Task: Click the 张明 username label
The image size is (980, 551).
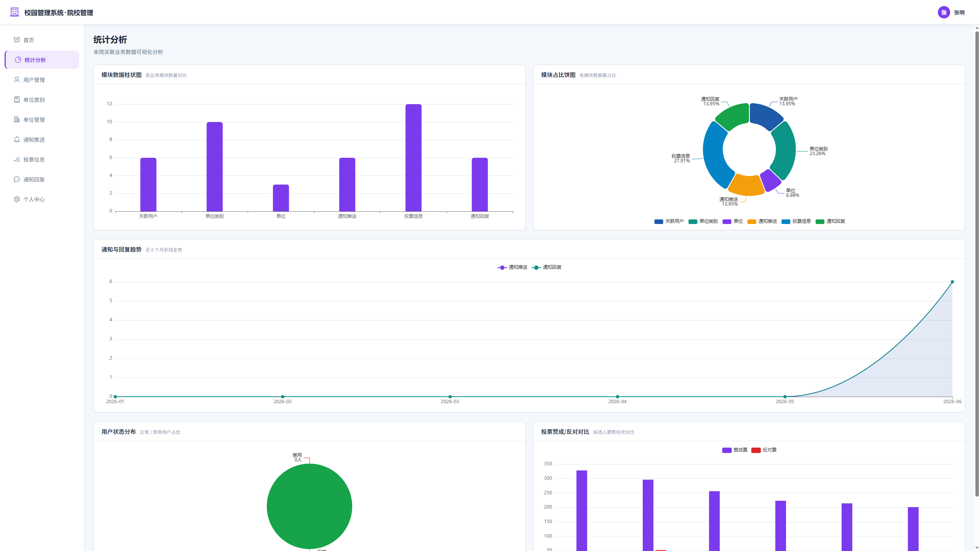Action: coord(959,13)
